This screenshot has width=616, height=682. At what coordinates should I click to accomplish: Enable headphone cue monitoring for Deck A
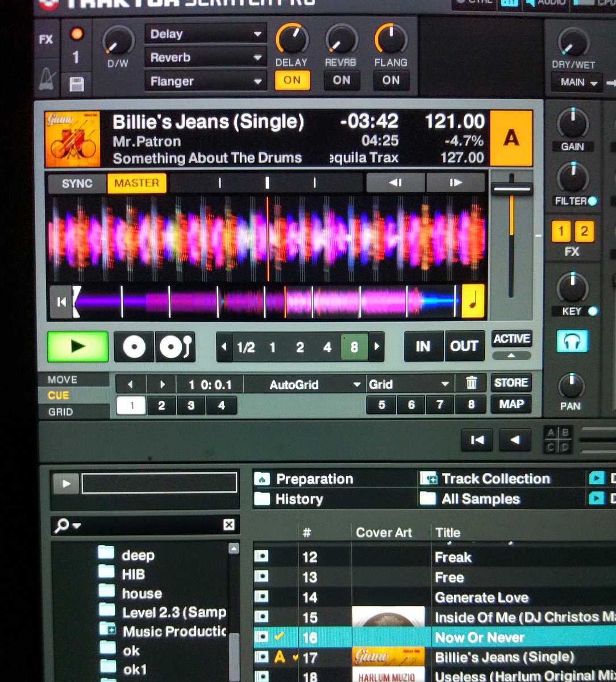[x=572, y=343]
